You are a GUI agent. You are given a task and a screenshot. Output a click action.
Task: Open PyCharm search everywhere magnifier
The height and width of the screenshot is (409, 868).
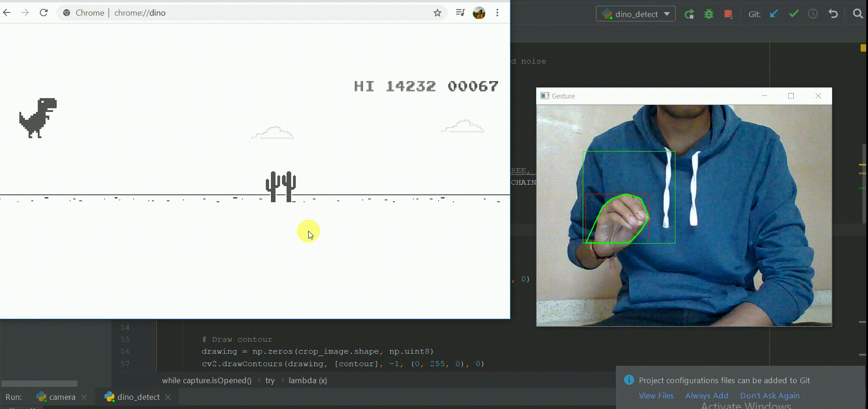point(857,14)
